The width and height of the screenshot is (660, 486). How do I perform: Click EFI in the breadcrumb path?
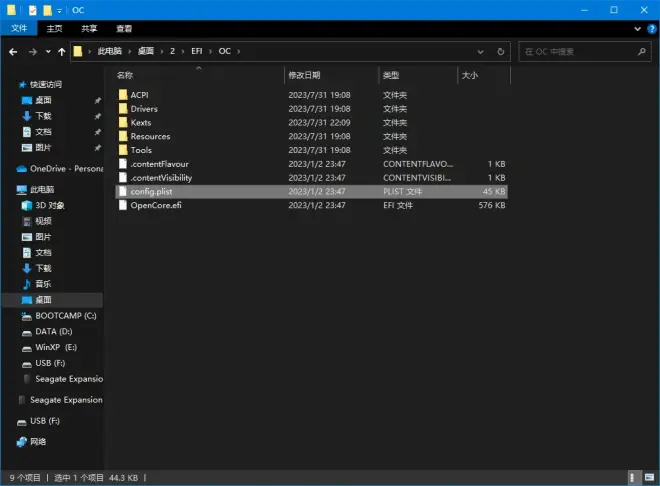[197, 51]
